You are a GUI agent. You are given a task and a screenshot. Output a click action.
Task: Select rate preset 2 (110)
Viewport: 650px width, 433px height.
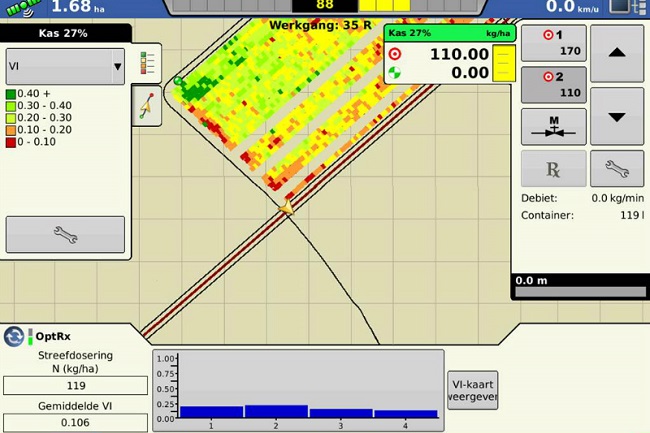point(553,85)
